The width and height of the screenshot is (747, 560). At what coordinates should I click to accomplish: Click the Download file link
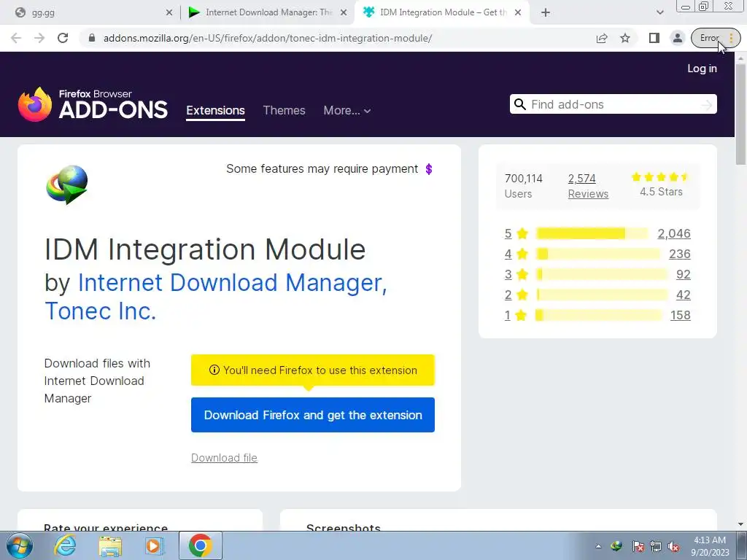coord(224,458)
